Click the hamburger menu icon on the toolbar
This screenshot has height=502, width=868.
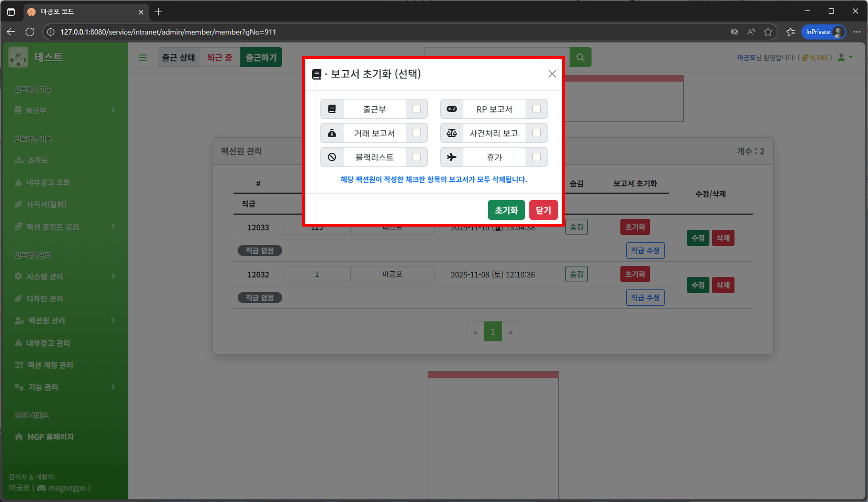(x=143, y=57)
